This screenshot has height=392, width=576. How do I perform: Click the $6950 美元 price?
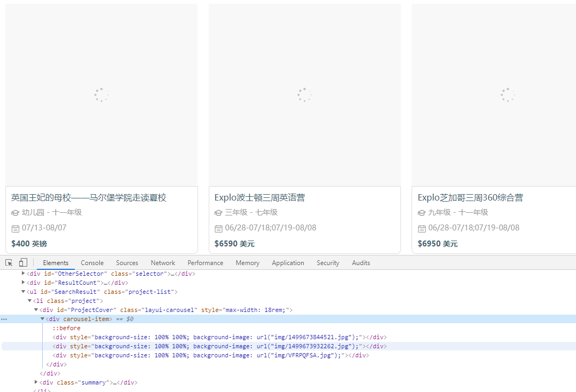tap(438, 244)
